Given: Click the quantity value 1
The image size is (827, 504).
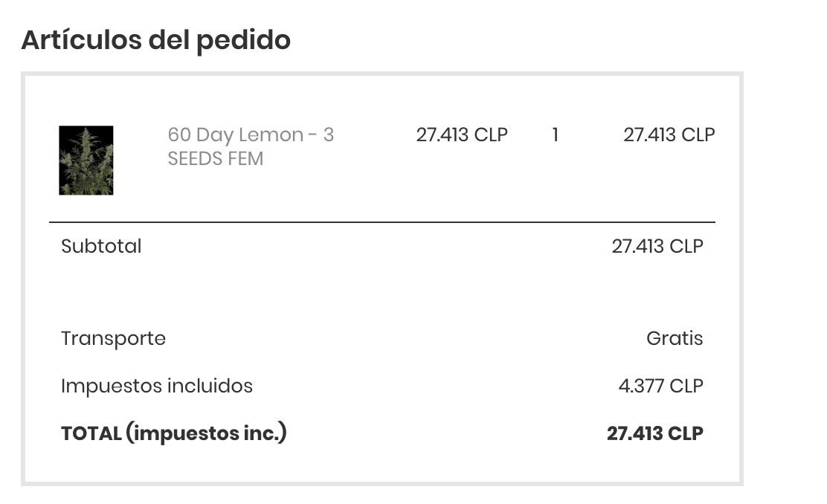Looking at the screenshot, I should pyautogui.click(x=555, y=135).
